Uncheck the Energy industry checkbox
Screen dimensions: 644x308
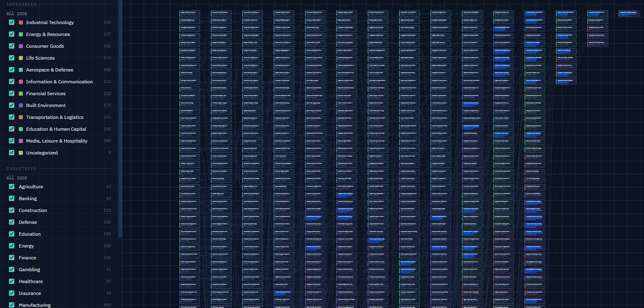pos(12,246)
